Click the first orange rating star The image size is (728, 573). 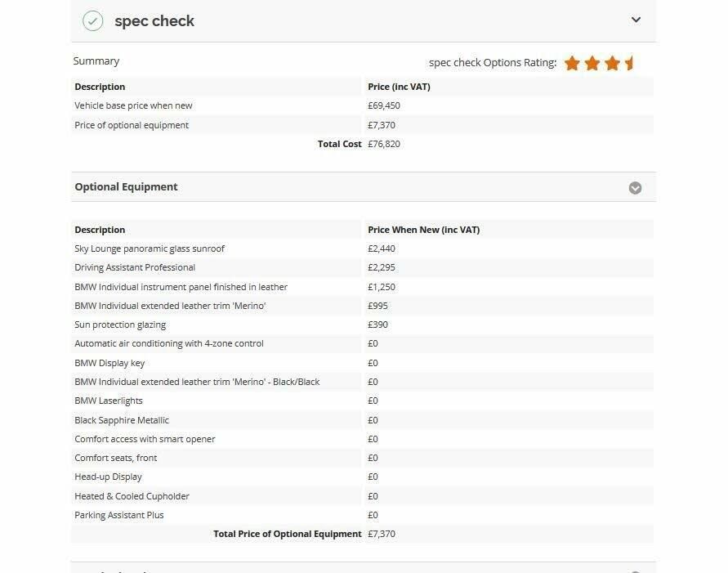572,63
